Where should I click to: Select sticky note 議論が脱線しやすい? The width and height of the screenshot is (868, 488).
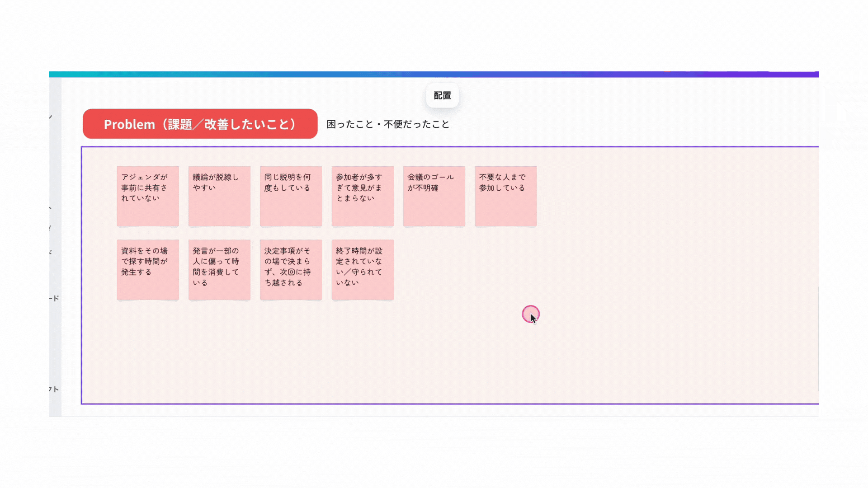(x=219, y=196)
